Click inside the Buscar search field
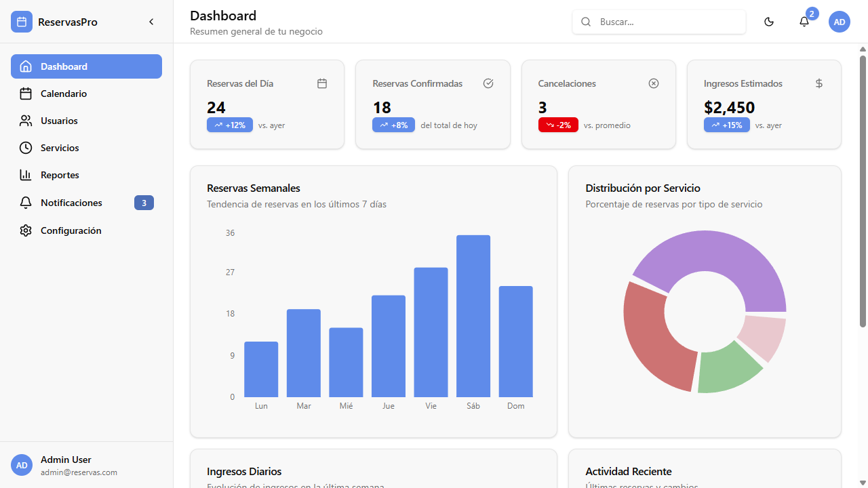The height and width of the screenshot is (488, 868). pyautogui.click(x=659, y=21)
